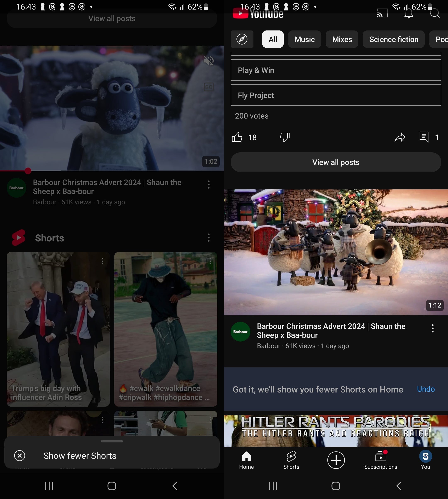Open the cwalk hiphopdance short thumbnail

[x=166, y=329]
